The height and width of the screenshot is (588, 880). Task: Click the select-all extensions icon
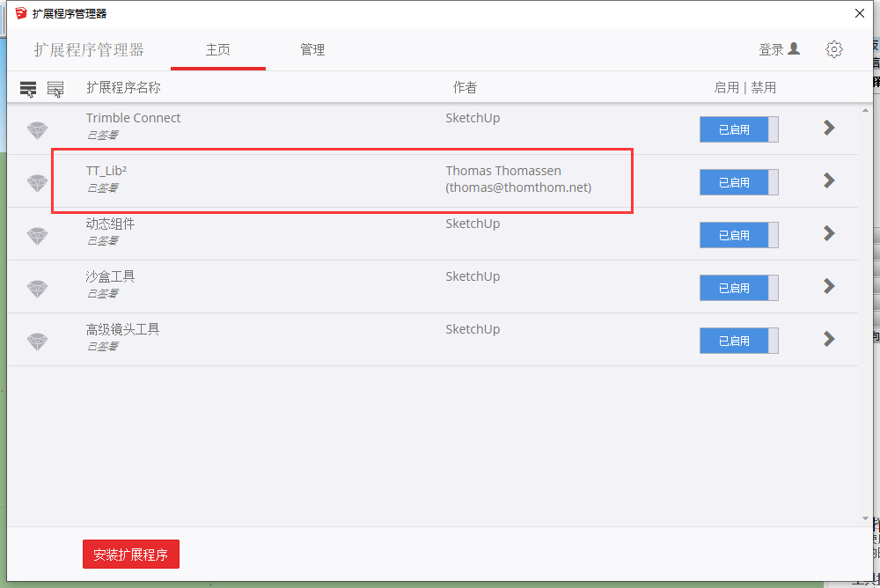[x=28, y=89]
